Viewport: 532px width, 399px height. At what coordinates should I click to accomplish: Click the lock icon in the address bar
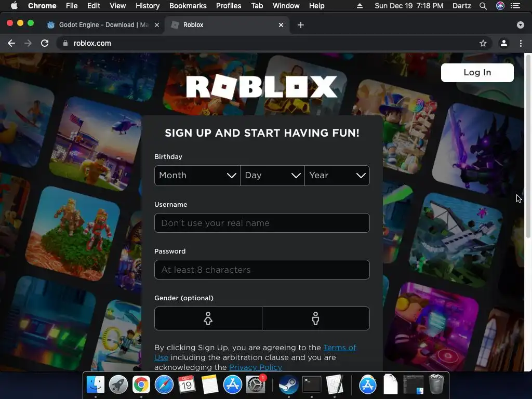coord(65,43)
